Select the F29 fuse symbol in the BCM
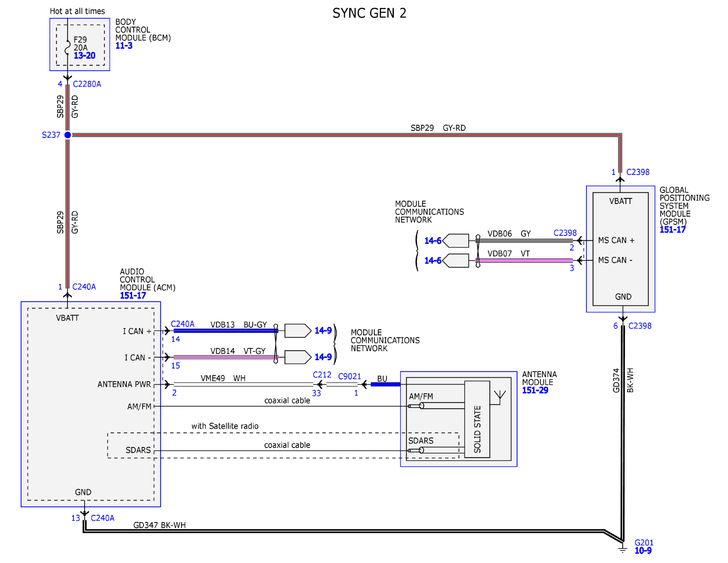 click(x=68, y=47)
